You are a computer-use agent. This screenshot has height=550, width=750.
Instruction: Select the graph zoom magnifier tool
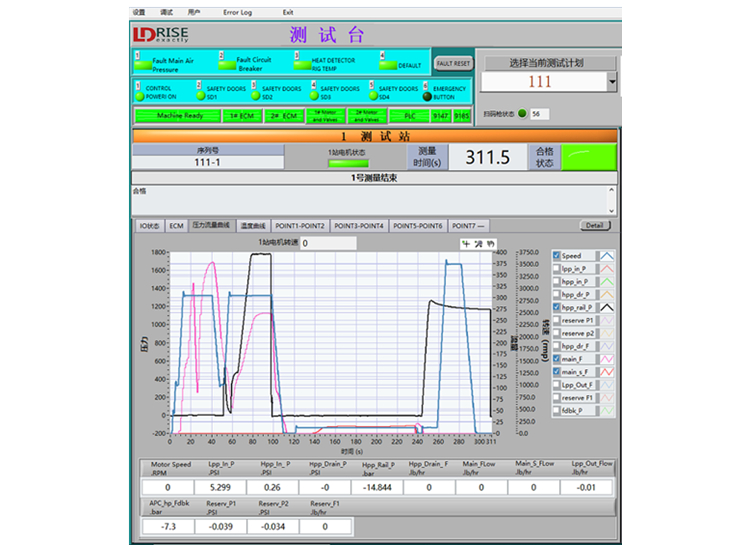[x=478, y=244]
